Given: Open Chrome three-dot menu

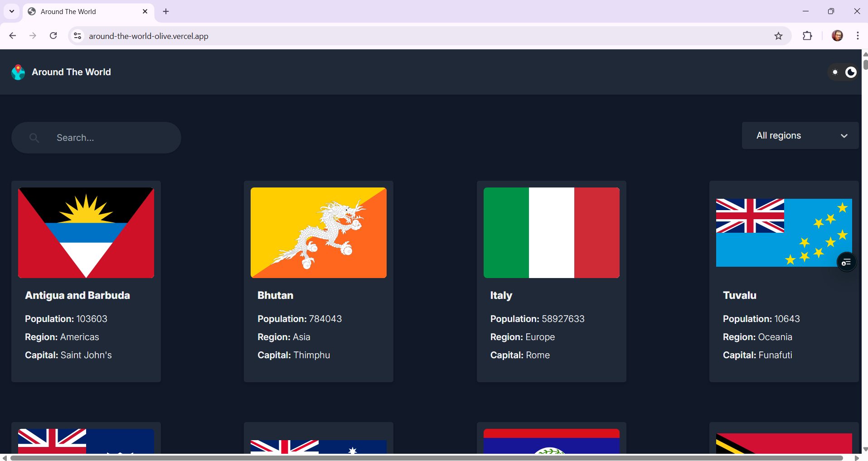Looking at the screenshot, I should pyautogui.click(x=858, y=36).
